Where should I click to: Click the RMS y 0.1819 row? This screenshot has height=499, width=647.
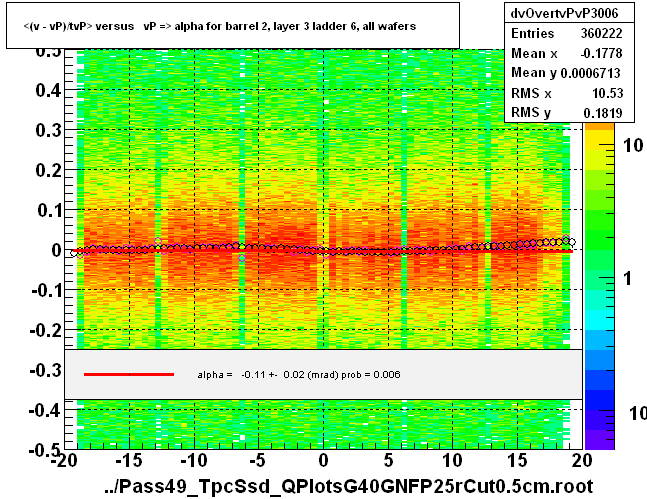[567, 112]
